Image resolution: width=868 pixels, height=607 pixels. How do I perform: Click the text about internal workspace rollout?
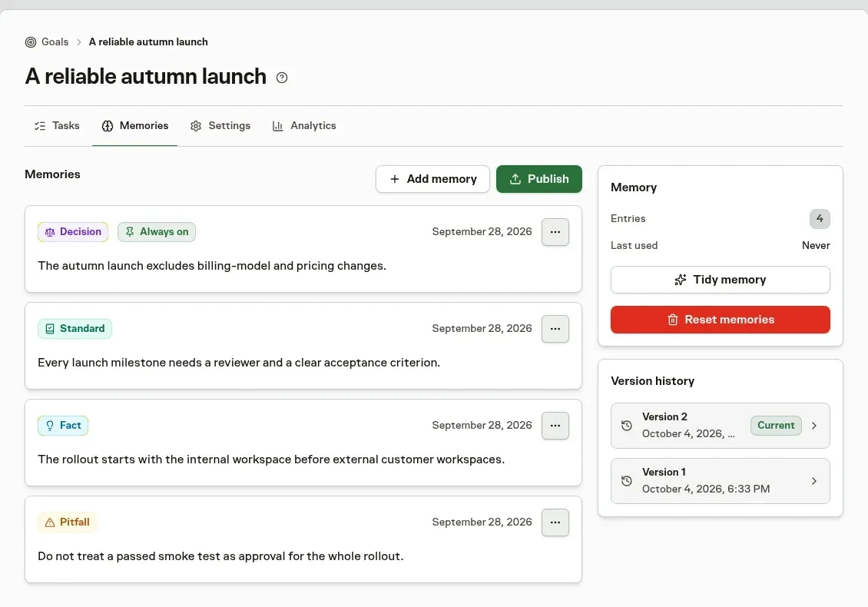271,459
